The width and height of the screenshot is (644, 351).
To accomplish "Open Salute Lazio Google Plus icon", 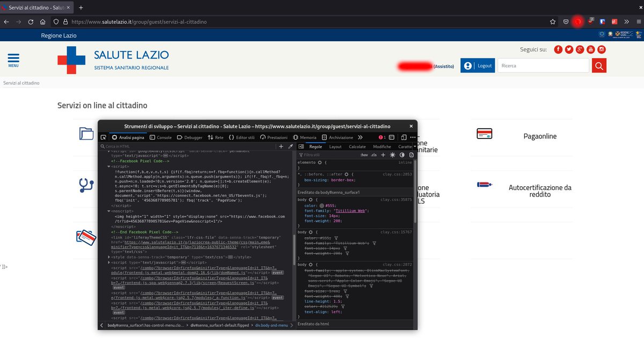I will point(580,49).
